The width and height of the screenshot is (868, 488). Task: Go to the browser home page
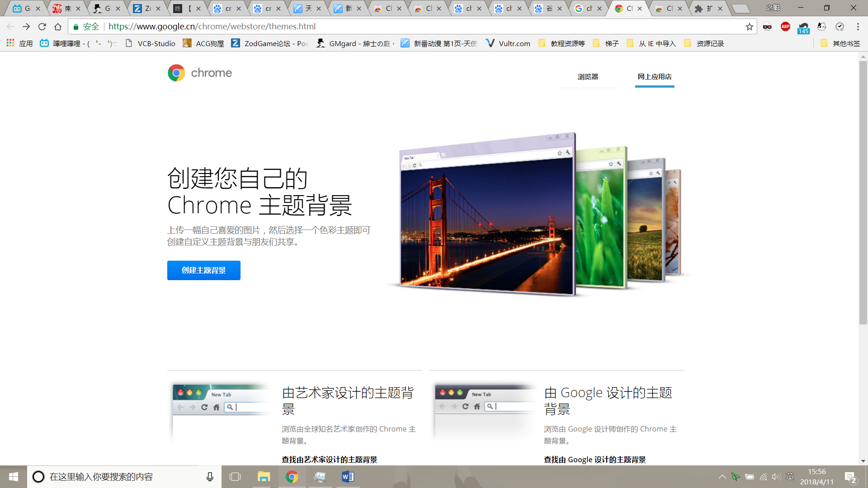(58, 27)
